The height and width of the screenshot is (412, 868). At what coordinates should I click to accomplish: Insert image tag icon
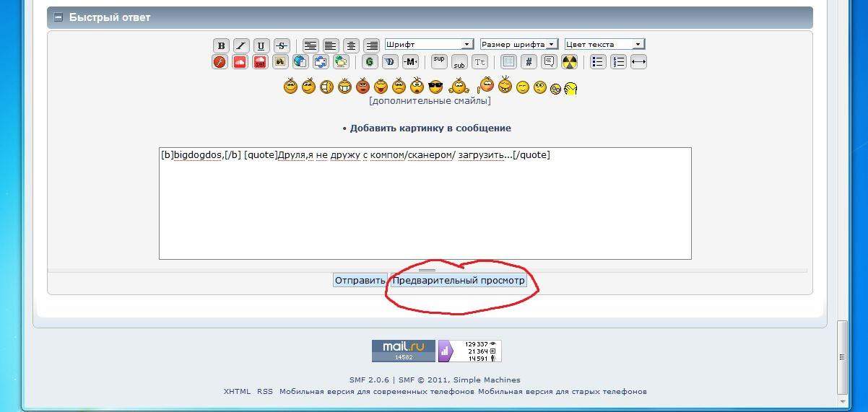(x=280, y=62)
